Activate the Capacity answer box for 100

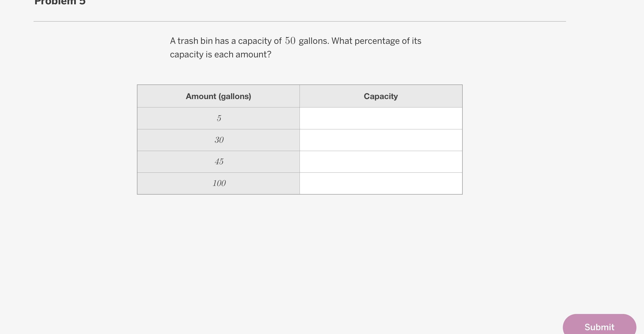pos(381,183)
